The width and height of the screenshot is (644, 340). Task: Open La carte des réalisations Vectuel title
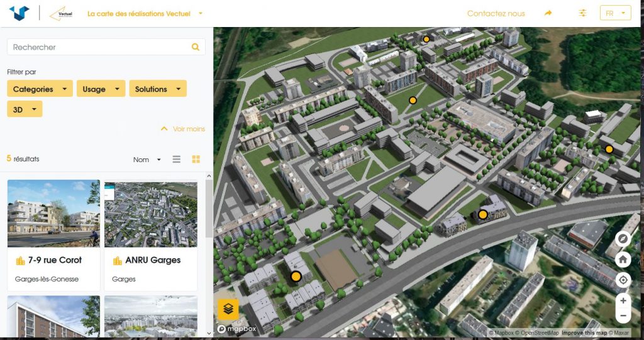(139, 14)
